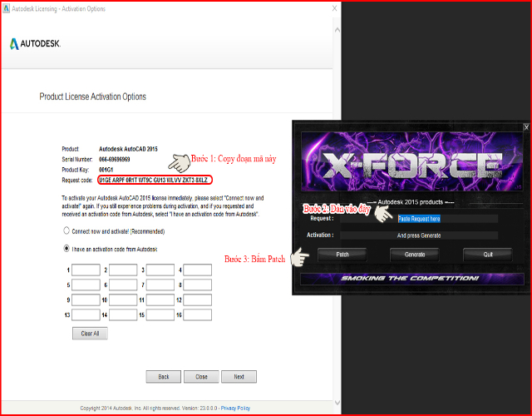
Task: Click the 'Smoking the competition!' banner
Action: pos(412,279)
